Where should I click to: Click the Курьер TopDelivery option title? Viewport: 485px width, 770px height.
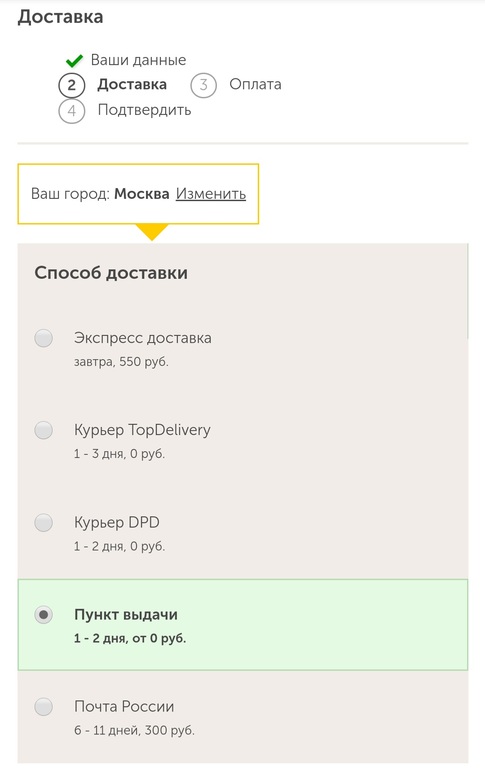point(142,430)
